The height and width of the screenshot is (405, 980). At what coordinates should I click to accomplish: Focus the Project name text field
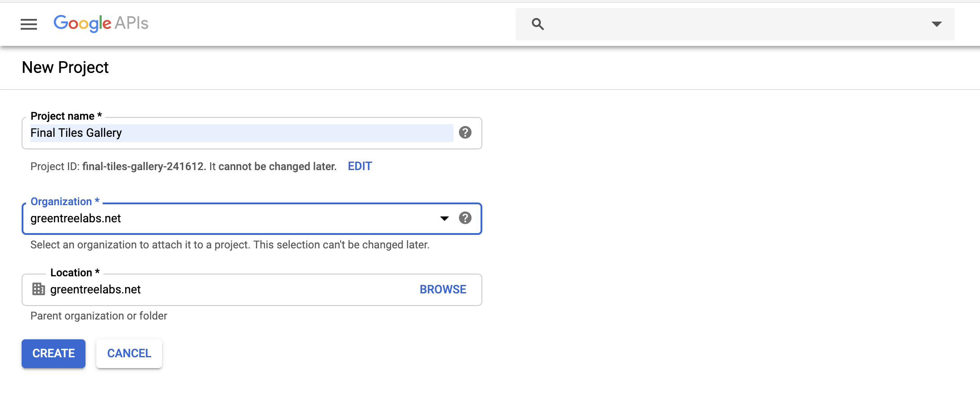(x=242, y=133)
